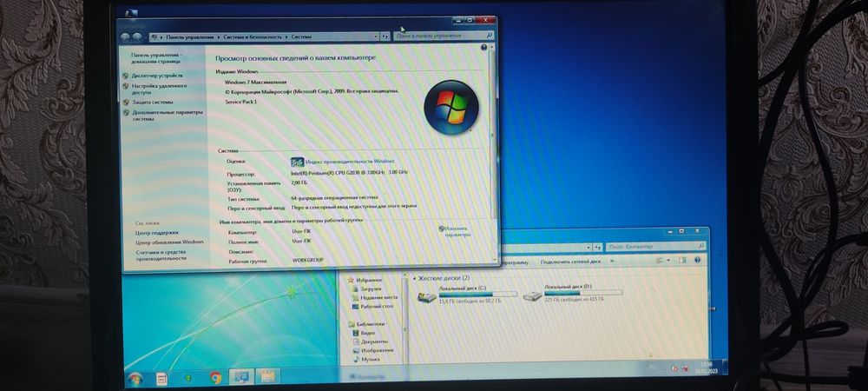Click the D: drive capacity bar
This screenshot has height=391, width=868.
point(583,293)
